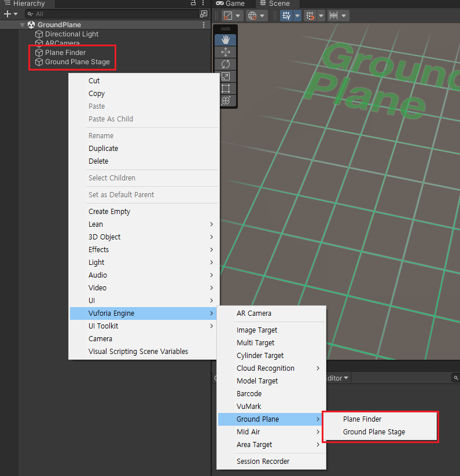Select the Rect tool

coord(225,88)
